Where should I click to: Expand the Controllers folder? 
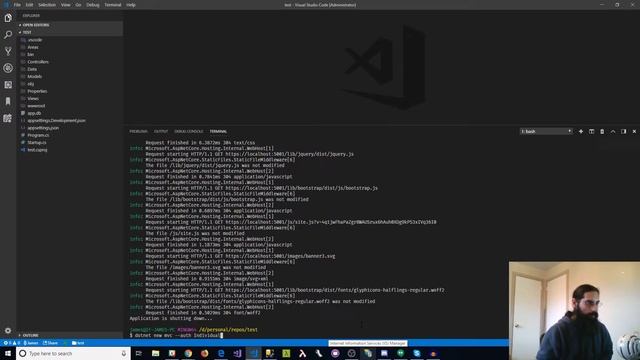click(38, 62)
